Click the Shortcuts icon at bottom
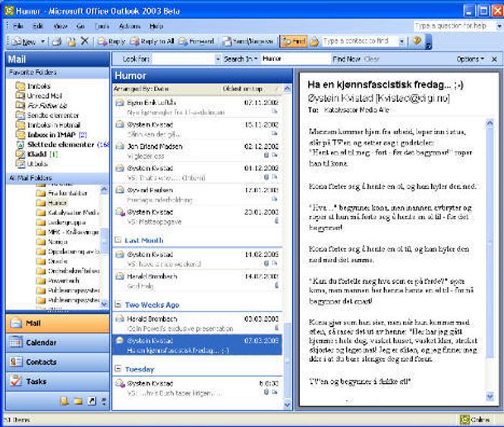The height and width of the screenshot is (427, 504). tap(92, 401)
